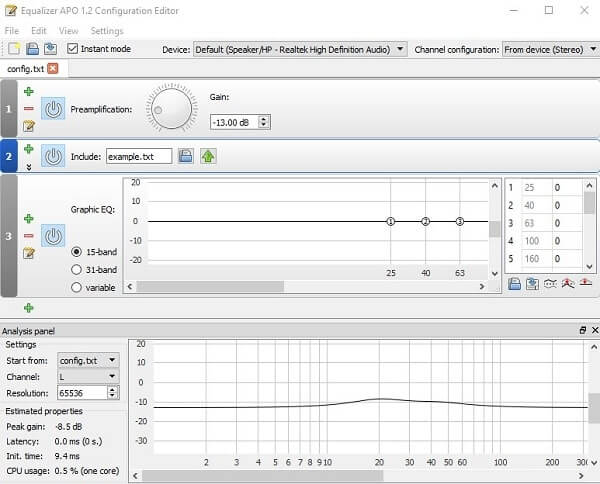Viewport: 600px width, 484px height.
Task: Open the Device dropdown
Action: [300, 49]
